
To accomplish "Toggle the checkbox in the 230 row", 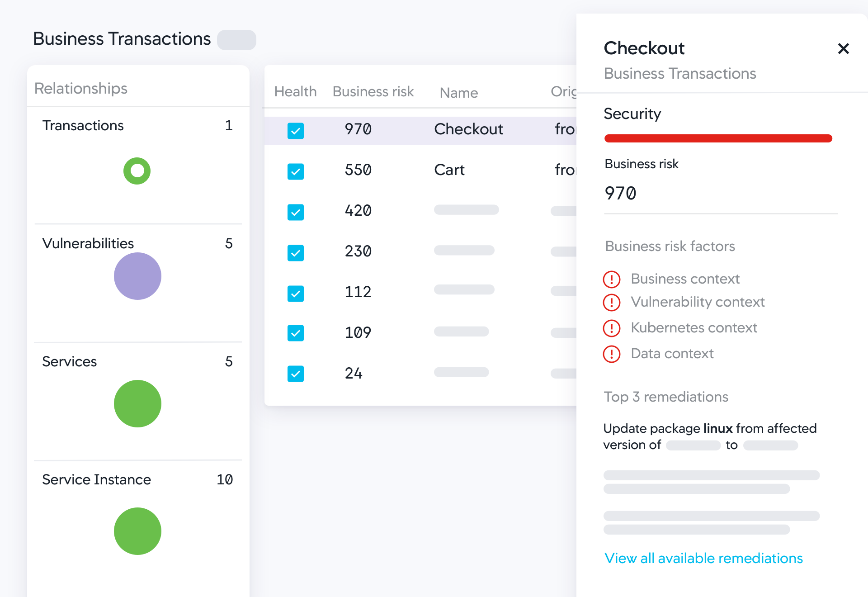I will [296, 253].
